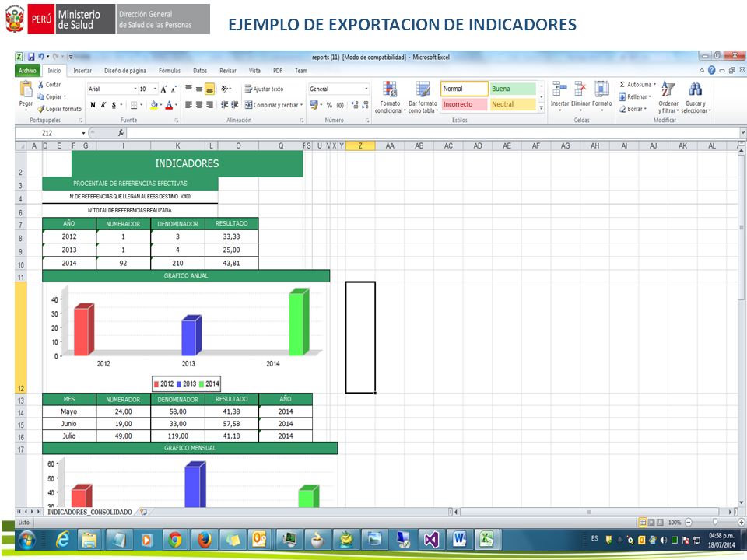
Task: Click the Pegar (paste) icon
Action: pyautogui.click(x=25, y=89)
